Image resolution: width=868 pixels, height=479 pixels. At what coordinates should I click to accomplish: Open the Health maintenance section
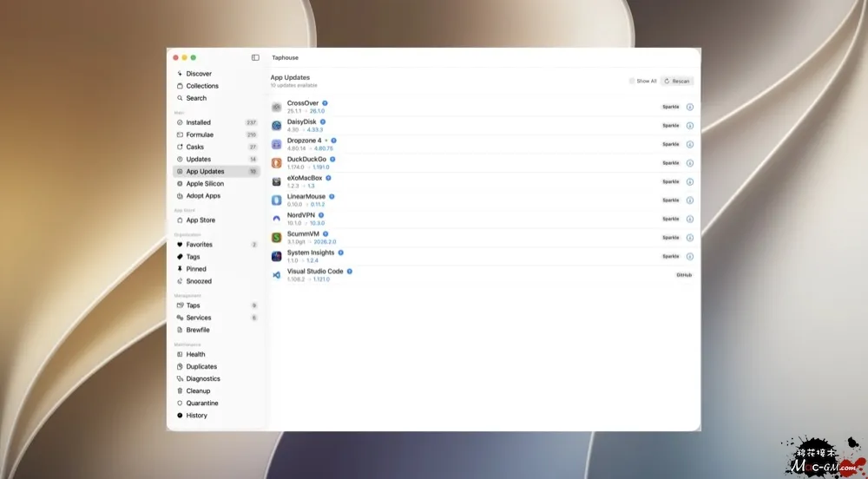click(x=216, y=354)
